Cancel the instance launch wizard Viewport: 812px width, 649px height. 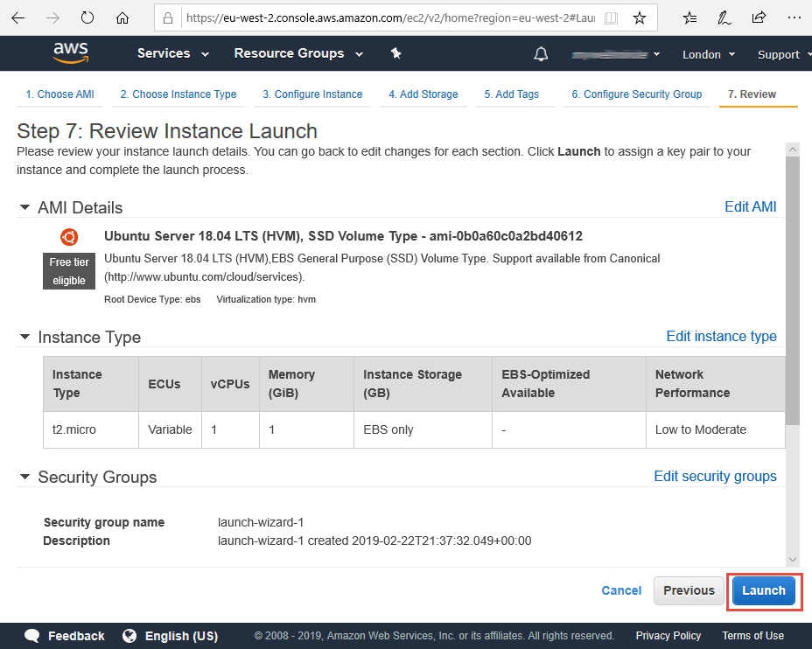pyautogui.click(x=621, y=590)
